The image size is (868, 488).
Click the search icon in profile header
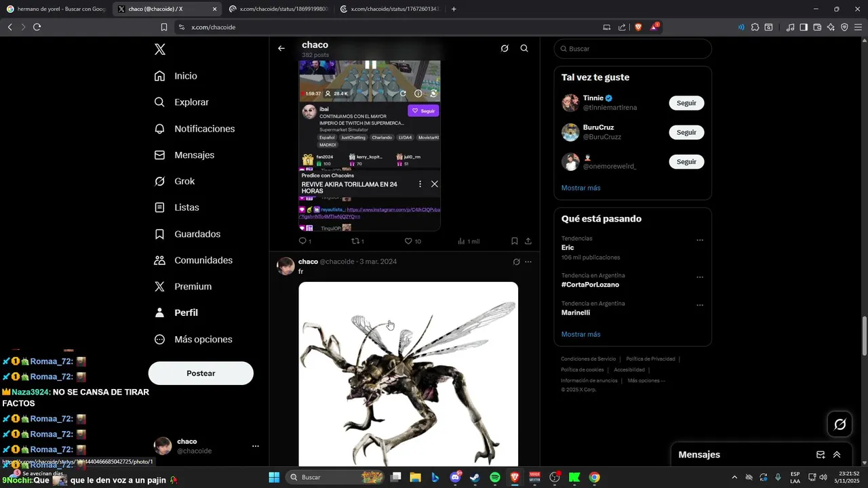524,49
